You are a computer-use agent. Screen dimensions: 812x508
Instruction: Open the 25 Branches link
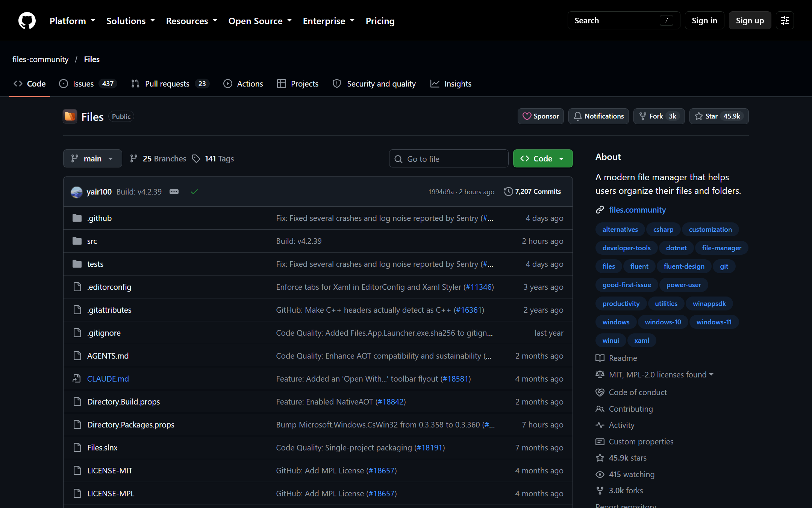[x=158, y=159]
